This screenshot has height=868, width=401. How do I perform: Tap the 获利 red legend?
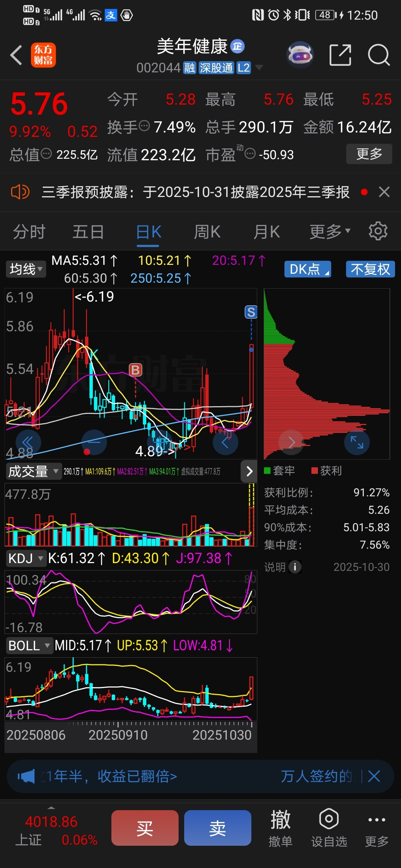tap(326, 471)
